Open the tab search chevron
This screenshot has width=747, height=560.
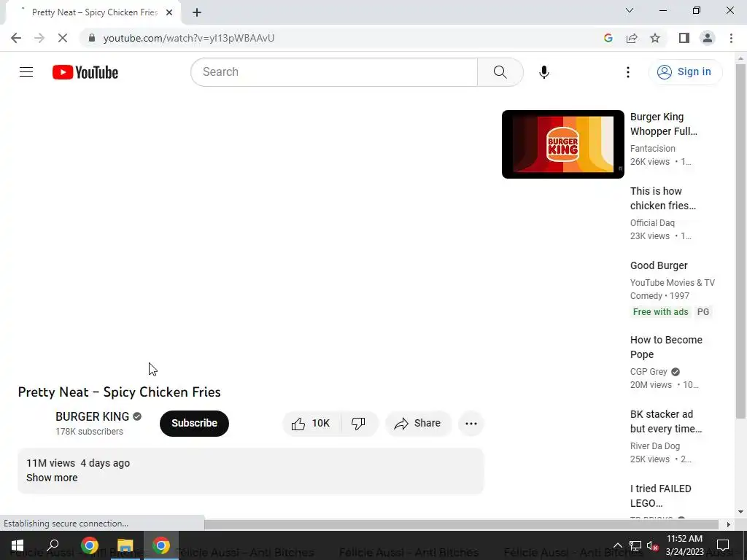click(630, 10)
